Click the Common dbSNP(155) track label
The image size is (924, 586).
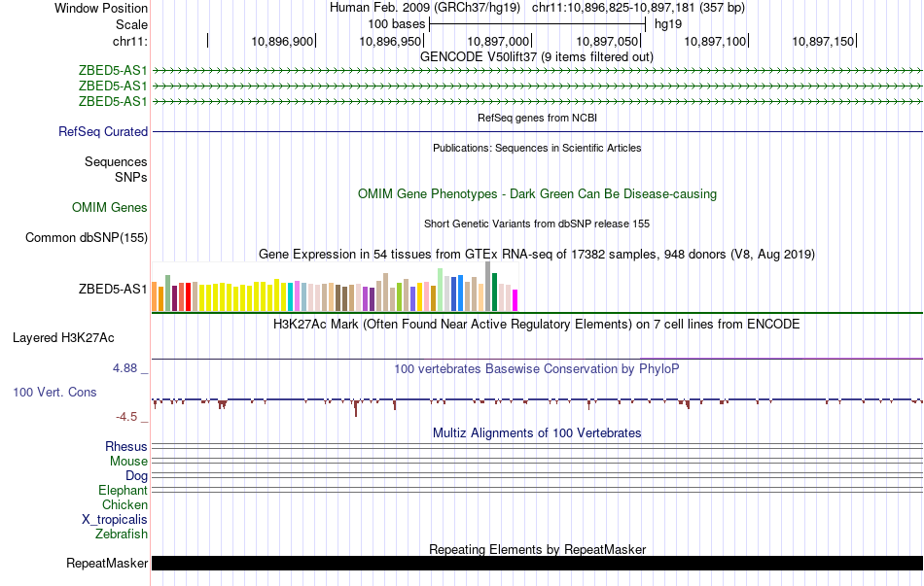click(86, 237)
